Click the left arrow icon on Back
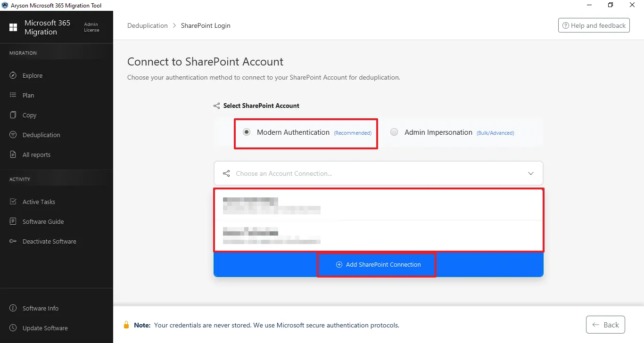 tap(596, 325)
